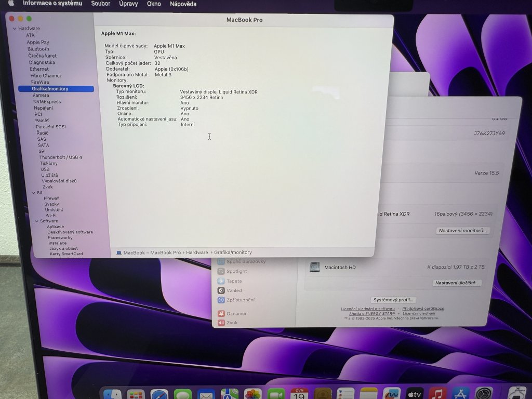Image resolution: width=532 pixels, height=399 pixels.
Task: Open Vzhled appearance settings icon
Action: 221,290
